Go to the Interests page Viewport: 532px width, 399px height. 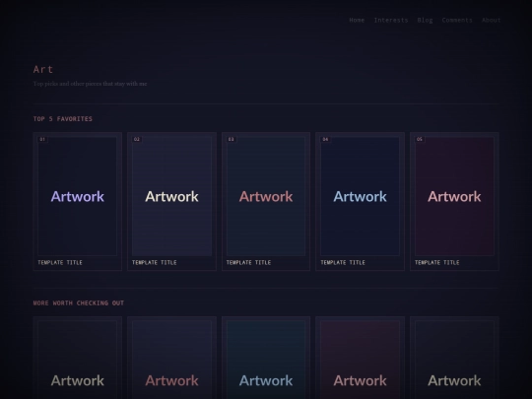pyautogui.click(x=391, y=20)
